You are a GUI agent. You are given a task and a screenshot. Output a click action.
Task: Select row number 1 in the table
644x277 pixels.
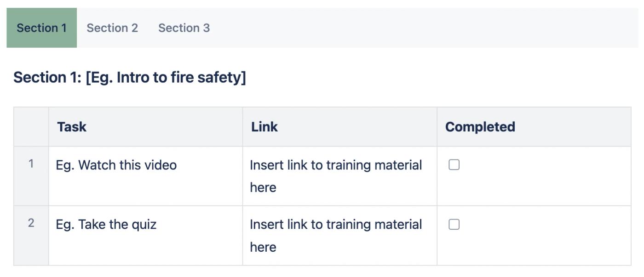click(x=31, y=164)
